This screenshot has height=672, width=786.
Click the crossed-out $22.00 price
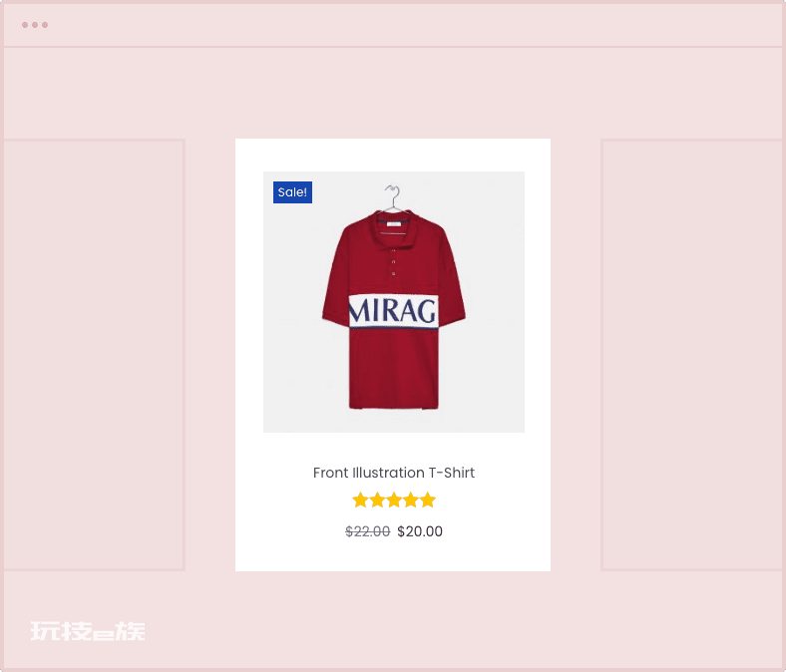[x=368, y=531]
